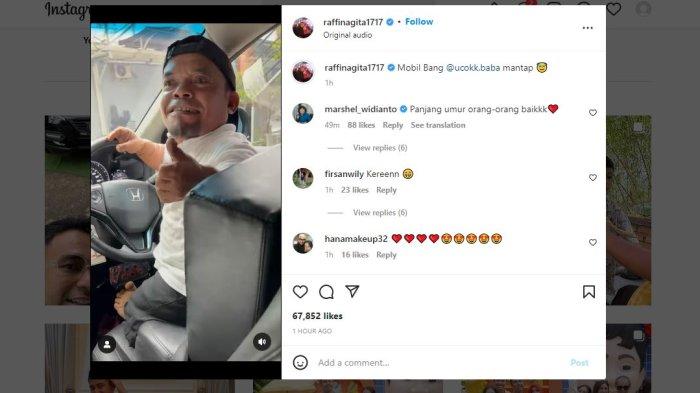Open comment bubble icon under the post

pyautogui.click(x=326, y=292)
